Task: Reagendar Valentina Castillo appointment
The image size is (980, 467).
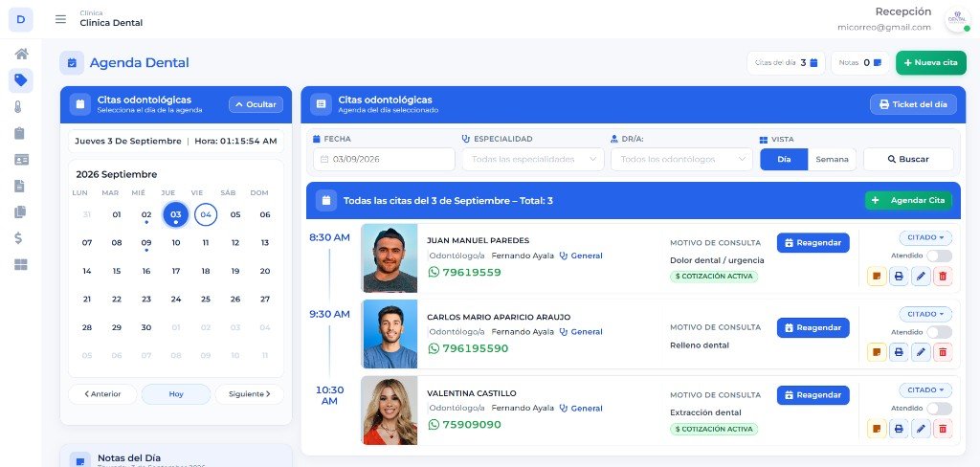Action: click(813, 395)
